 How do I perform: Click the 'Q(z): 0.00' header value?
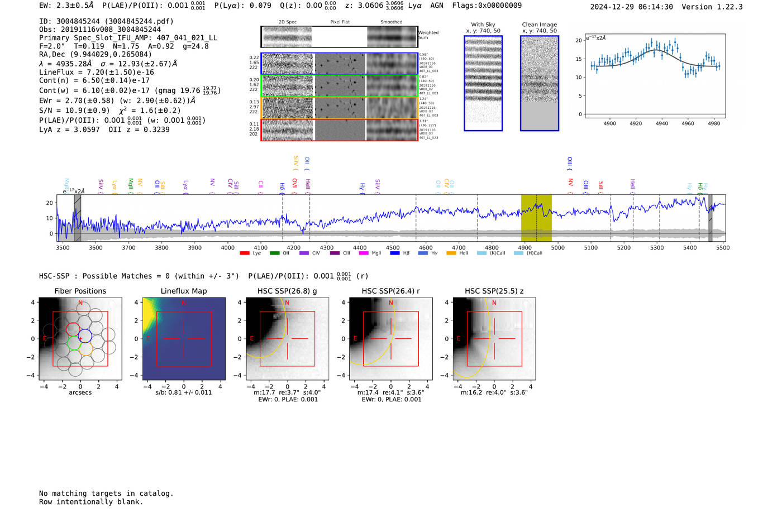pos(308,6)
